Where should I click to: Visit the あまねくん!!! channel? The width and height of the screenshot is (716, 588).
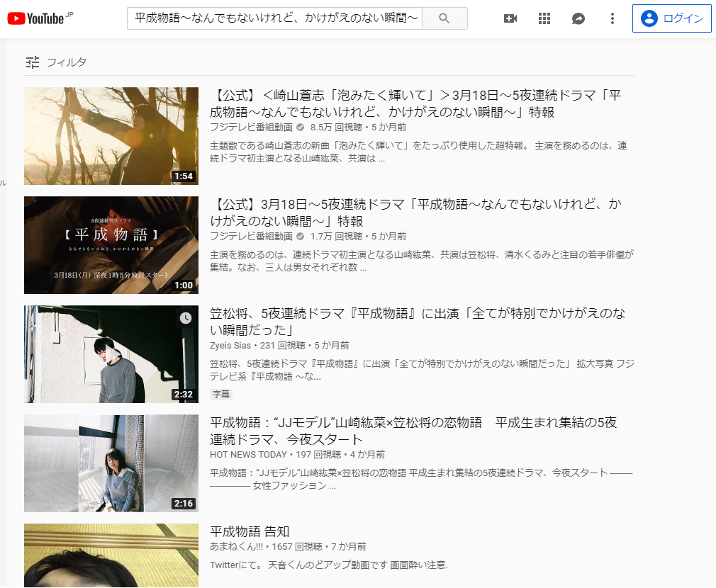(x=237, y=546)
